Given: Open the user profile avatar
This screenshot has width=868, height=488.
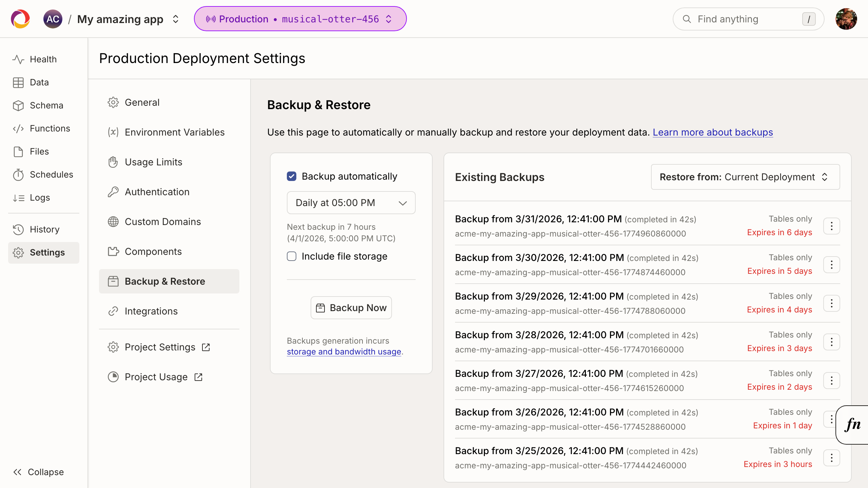Looking at the screenshot, I should pos(846,19).
